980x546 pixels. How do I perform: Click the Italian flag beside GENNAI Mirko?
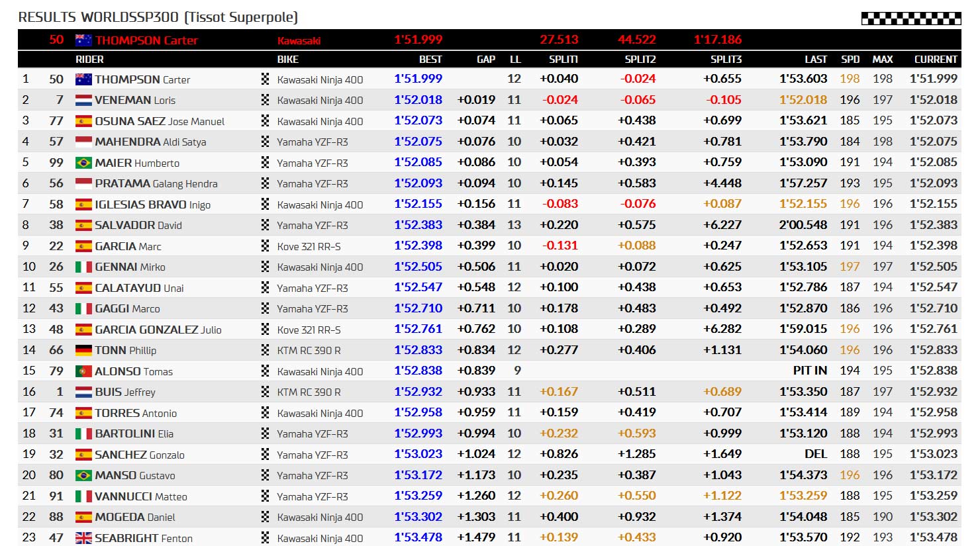pyautogui.click(x=83, y=267)
